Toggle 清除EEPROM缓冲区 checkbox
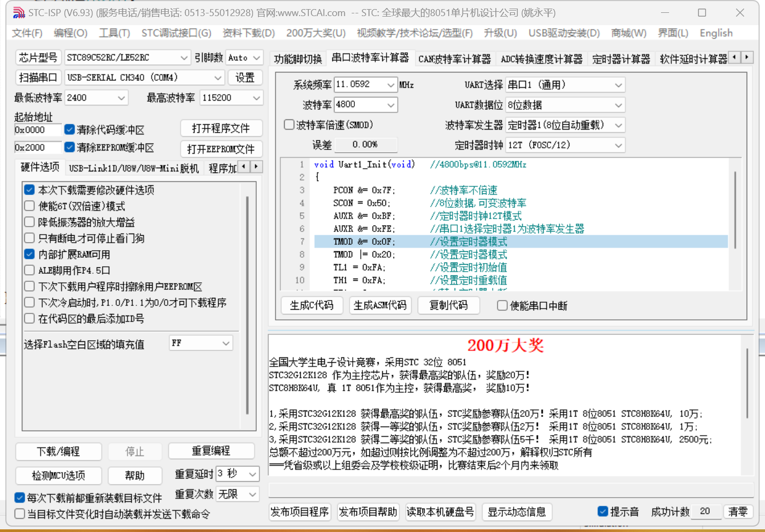This screenshot has width=765, height=532. pos(70,147)
